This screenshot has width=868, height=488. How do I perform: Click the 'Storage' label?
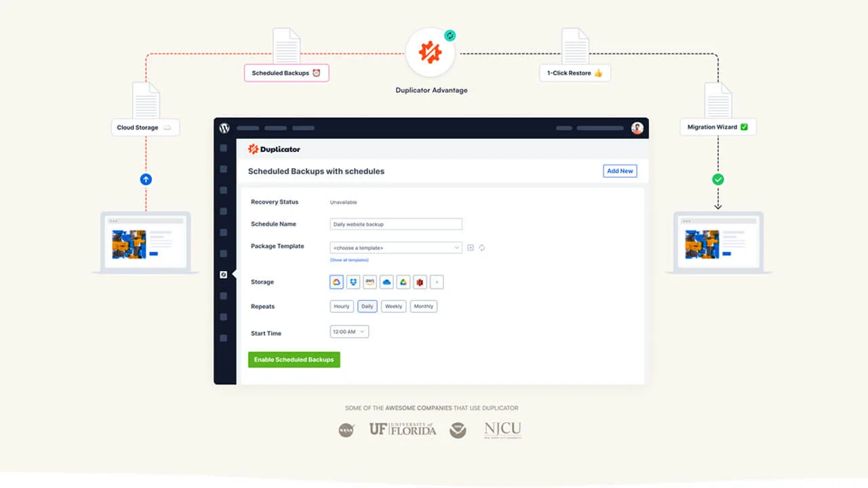click(262, 282)
